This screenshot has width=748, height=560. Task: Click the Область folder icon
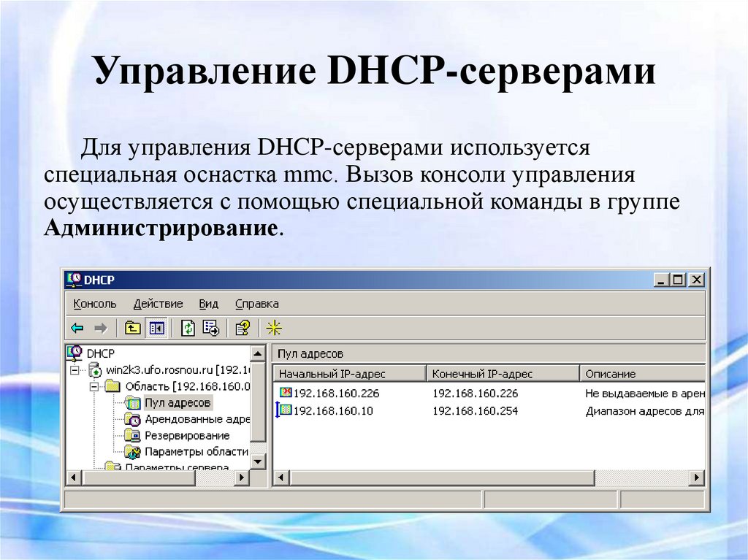click(x=112, y=386)
